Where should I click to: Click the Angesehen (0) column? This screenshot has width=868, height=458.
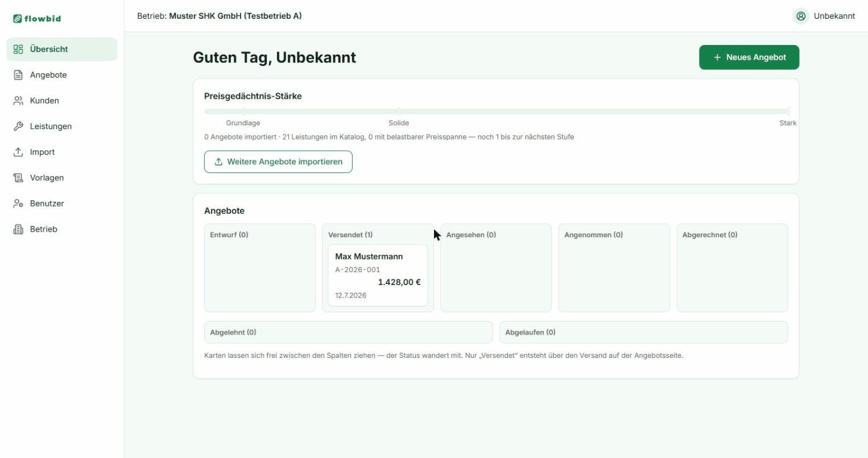(x=496, y=268)
